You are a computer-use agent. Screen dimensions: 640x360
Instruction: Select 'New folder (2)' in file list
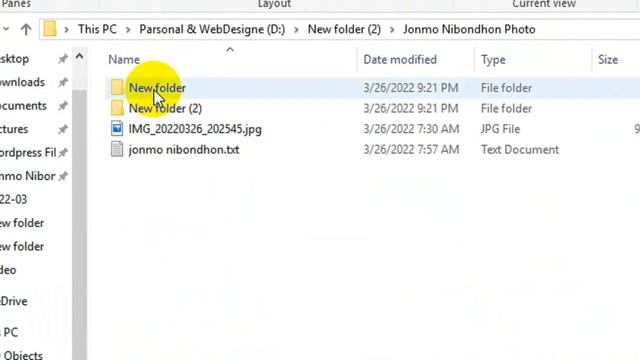point(165,109)
